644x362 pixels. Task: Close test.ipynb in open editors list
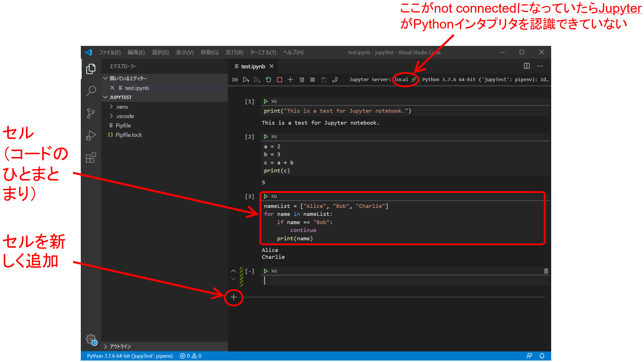(112, 88)
